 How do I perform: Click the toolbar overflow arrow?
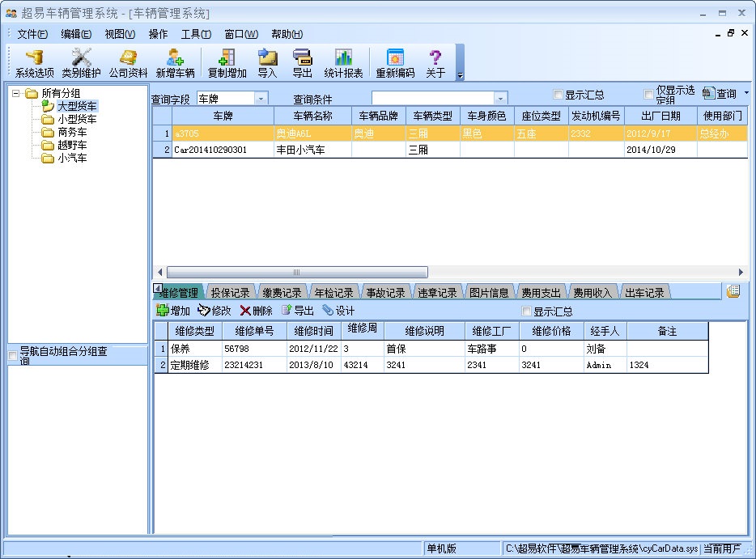pos(460,75)
